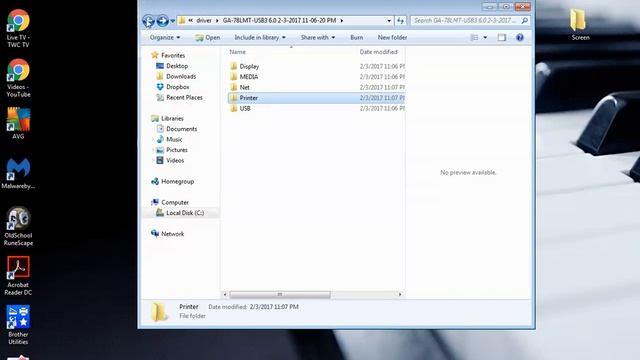Click the horizontal scrollbar left arrow
This screenshot has height=360, width=640.
coord(225,294)
